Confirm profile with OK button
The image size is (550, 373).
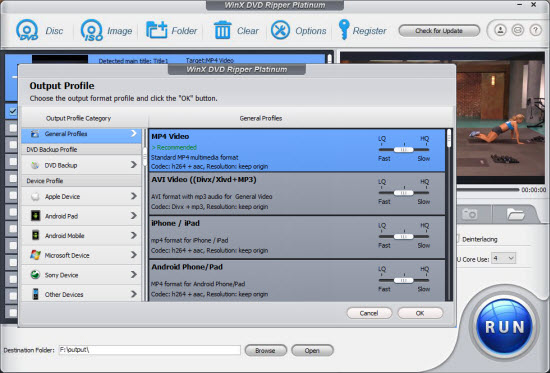tap(420, 313)
